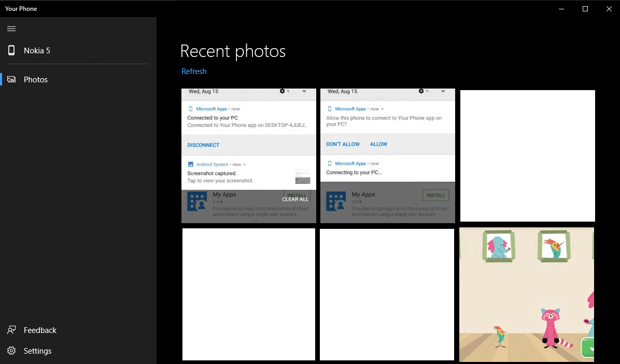Open the Settings text entry in sidebar
Viewport: 620px width, 364px height.
37,351
